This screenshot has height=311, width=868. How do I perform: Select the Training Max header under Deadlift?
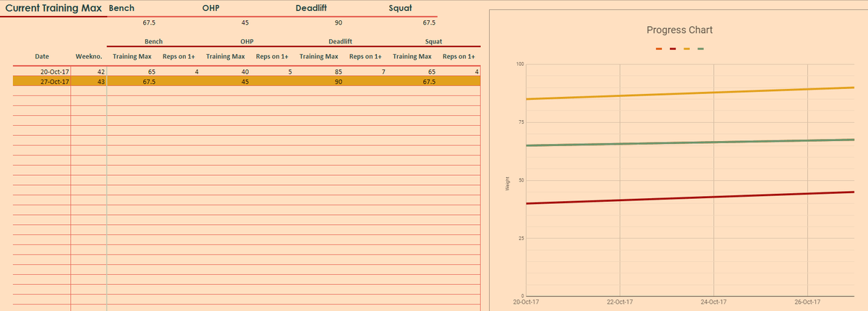pos(319,56)
